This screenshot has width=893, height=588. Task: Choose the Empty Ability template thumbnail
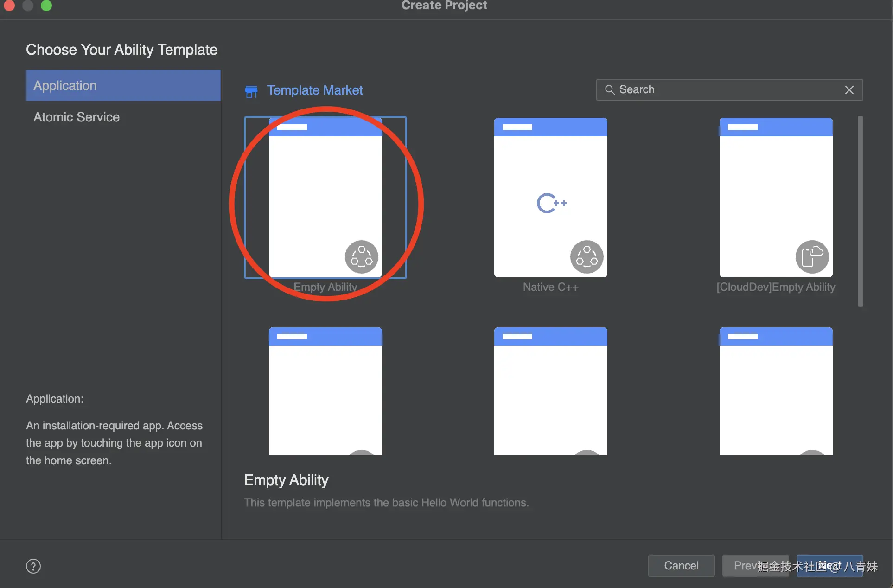(325, 197)
